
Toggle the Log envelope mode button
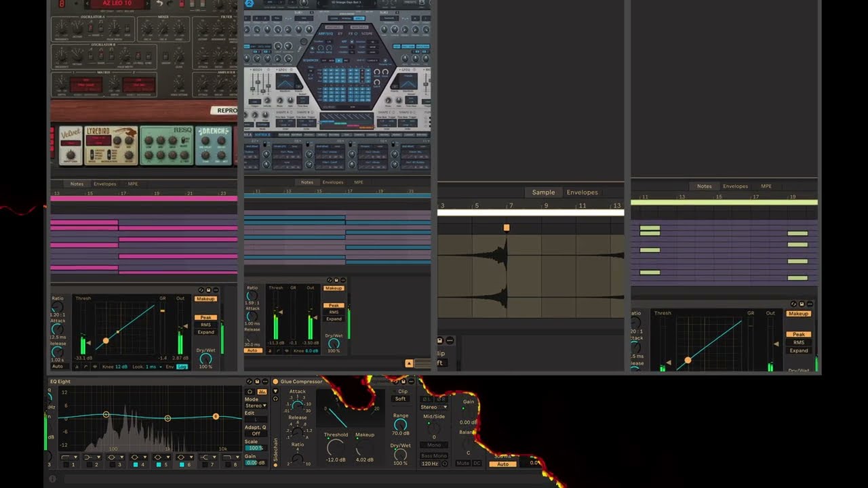coord(182,367)
